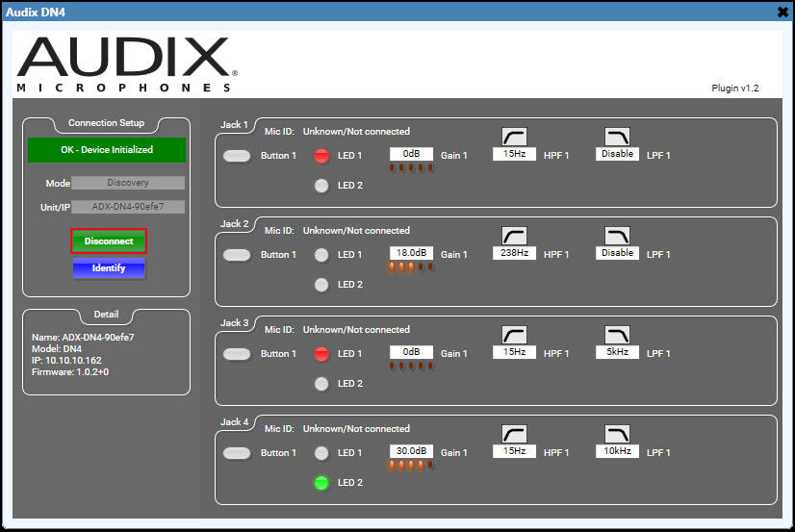Screen dimensions: 795x532
Task: Open Jack 2 LPF Disable selector
Action: pos(617,253)
